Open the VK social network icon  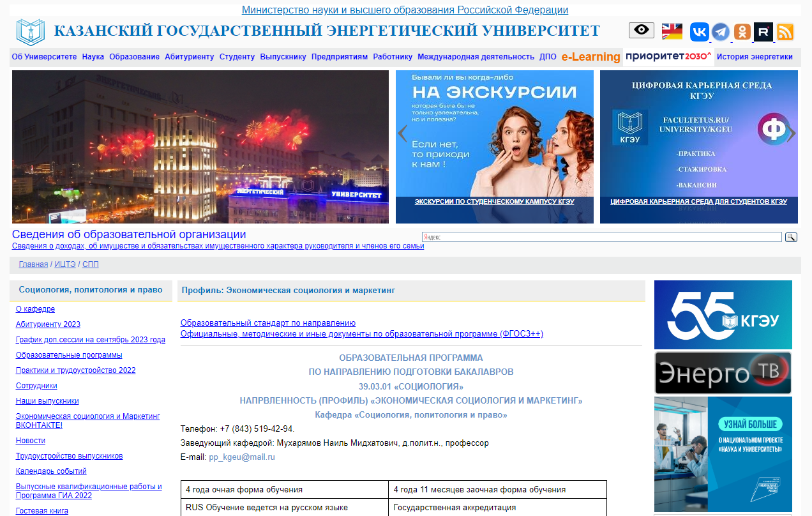click(700, 32)
